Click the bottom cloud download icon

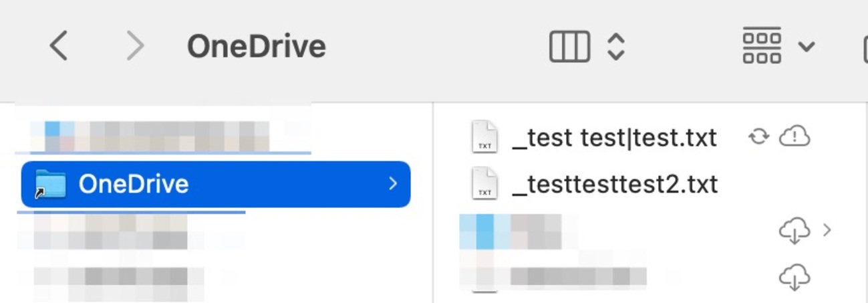click(x=794, y=277)
